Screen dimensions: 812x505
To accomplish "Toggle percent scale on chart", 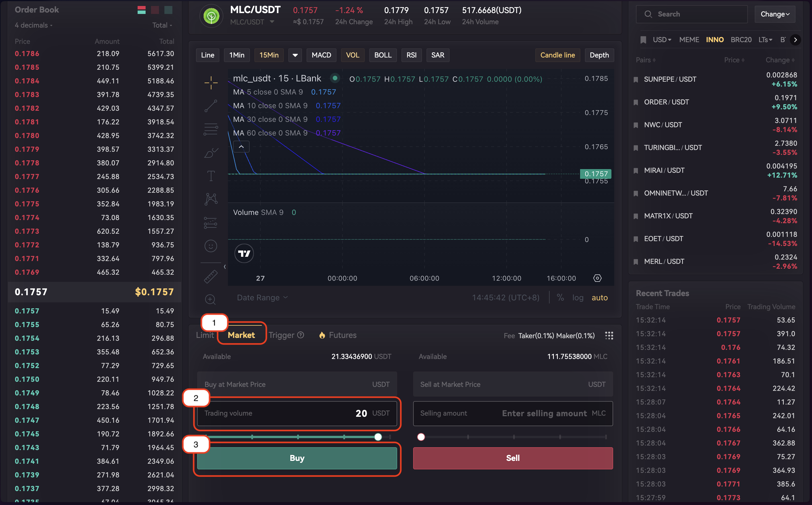I will 560,297.
